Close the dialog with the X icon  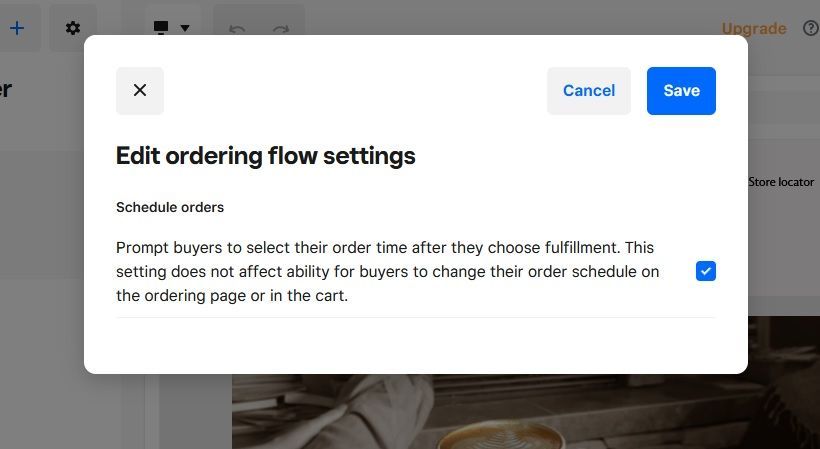(140, 91)
